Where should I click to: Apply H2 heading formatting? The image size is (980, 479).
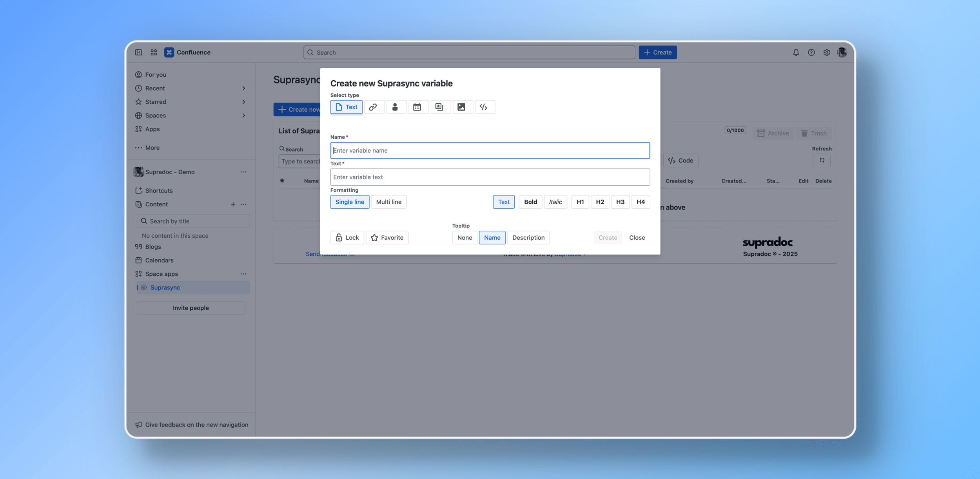[x=600, y=202]
